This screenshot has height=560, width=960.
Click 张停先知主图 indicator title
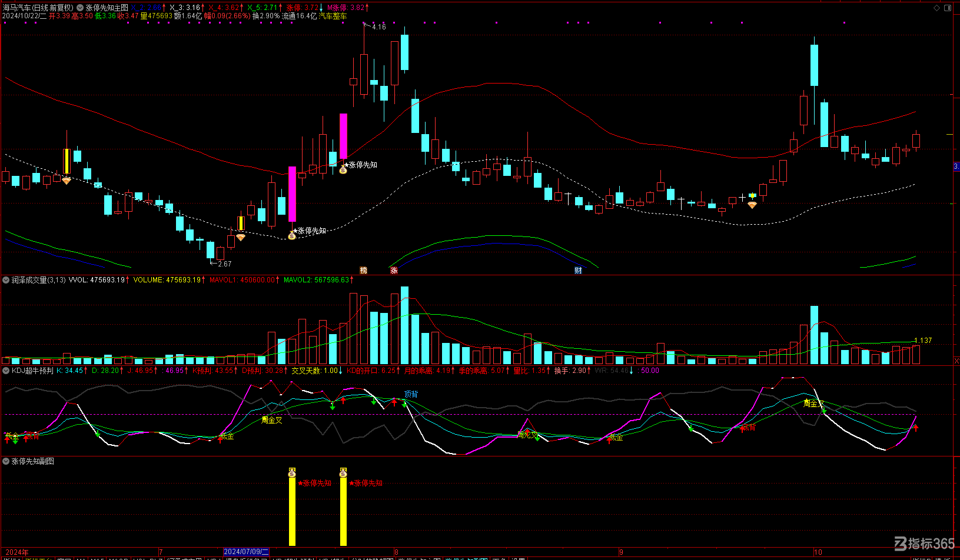tap(107, 8)
